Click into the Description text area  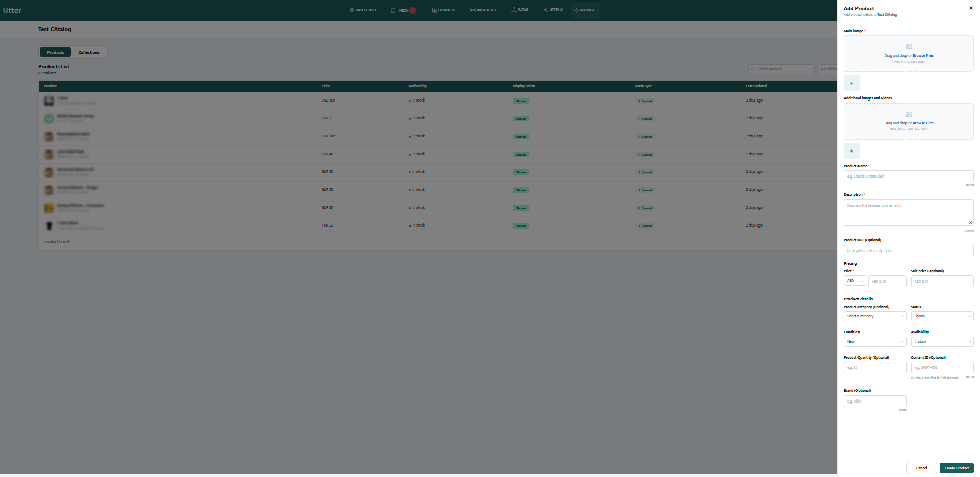point(909,213)
